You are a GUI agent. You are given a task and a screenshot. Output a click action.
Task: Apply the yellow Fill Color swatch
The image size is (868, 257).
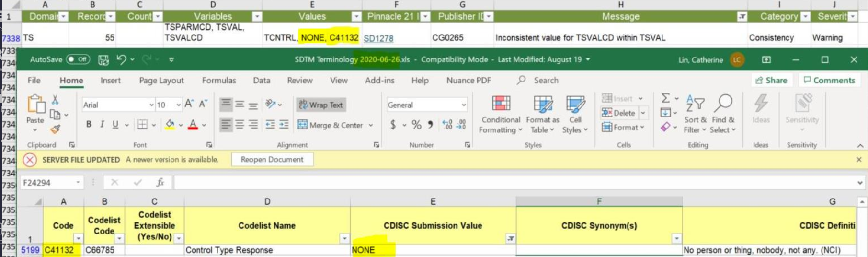[x=170, y=125]
